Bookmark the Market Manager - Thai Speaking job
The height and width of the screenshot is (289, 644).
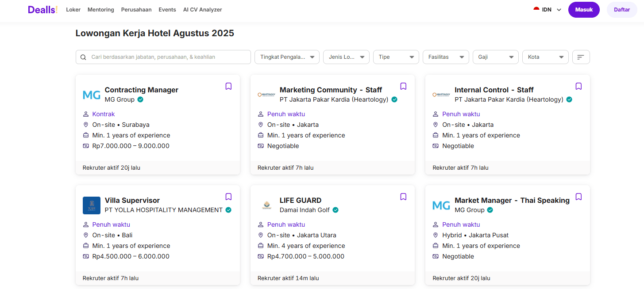[x=578, y=197]
